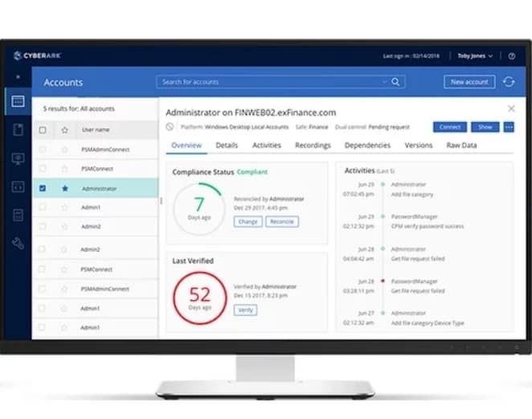Viewport: 532px width, 419px height.
Task: Click the Connect button
Action: (x=450, y=127)
